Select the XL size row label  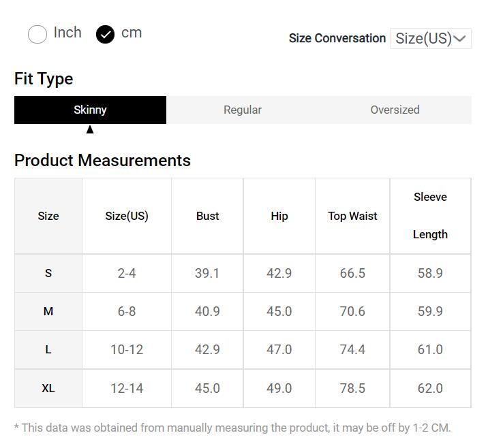pos(48,388)
